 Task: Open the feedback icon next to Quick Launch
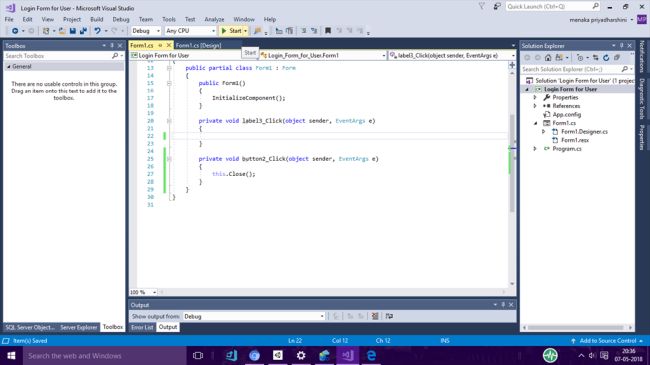497,6
